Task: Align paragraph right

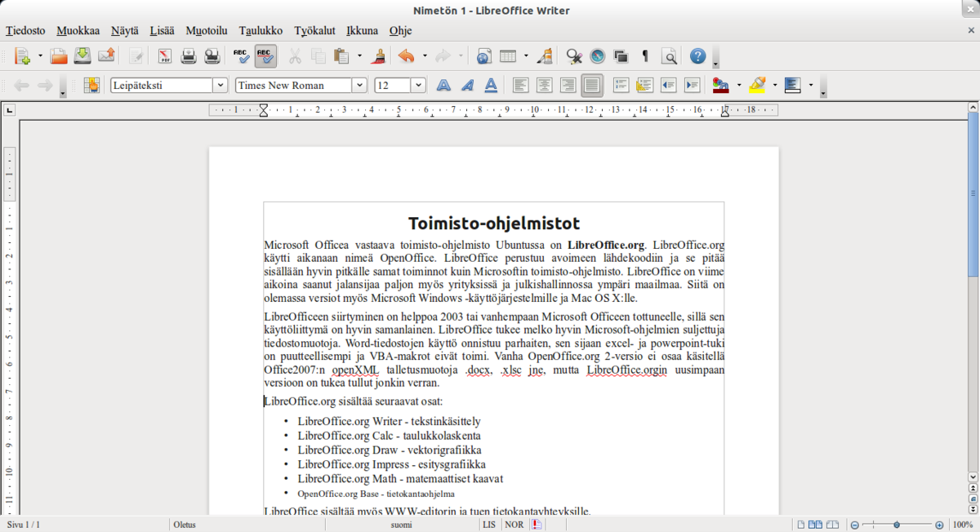Action: [x=568, y=85]
